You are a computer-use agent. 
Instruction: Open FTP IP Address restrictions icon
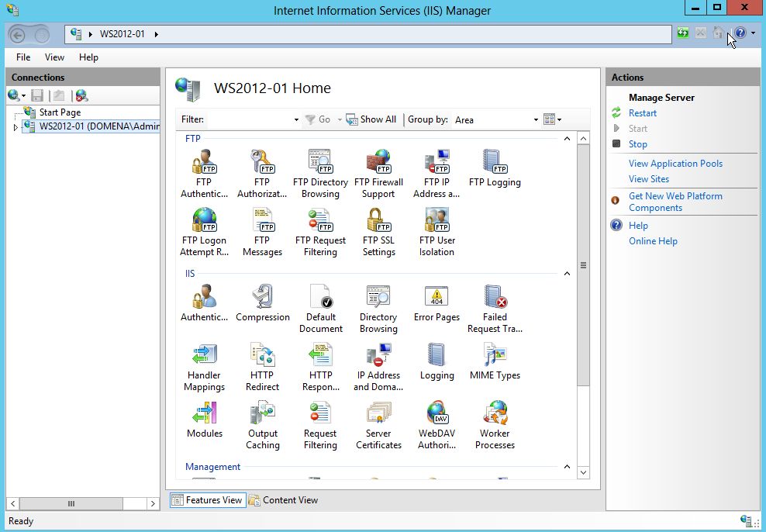tap(436, 174)
